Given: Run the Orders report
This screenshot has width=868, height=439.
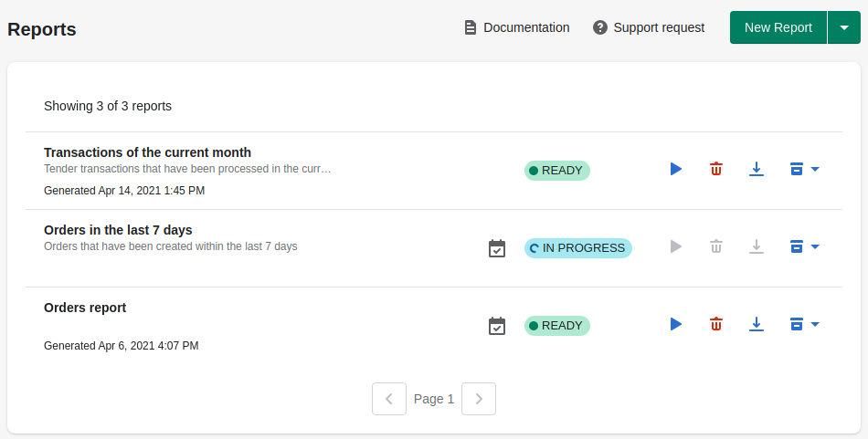Looking at the screenshot, I should point(676,324).
